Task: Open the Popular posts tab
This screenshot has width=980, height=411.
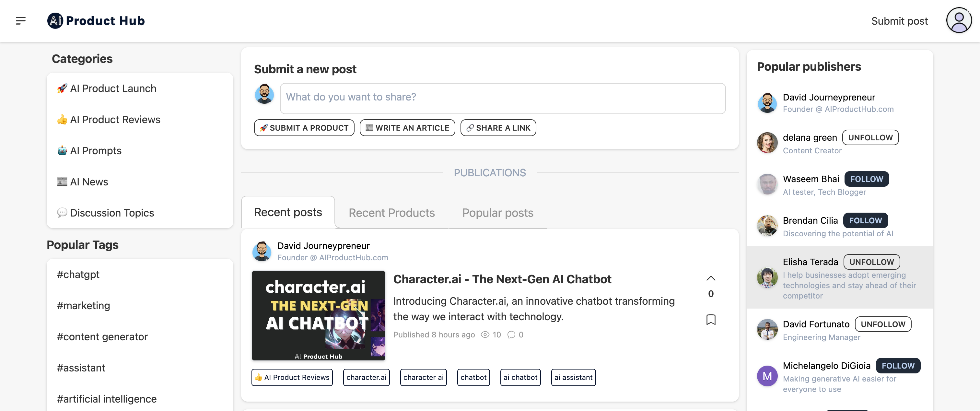Action: (x=497, y=213)
